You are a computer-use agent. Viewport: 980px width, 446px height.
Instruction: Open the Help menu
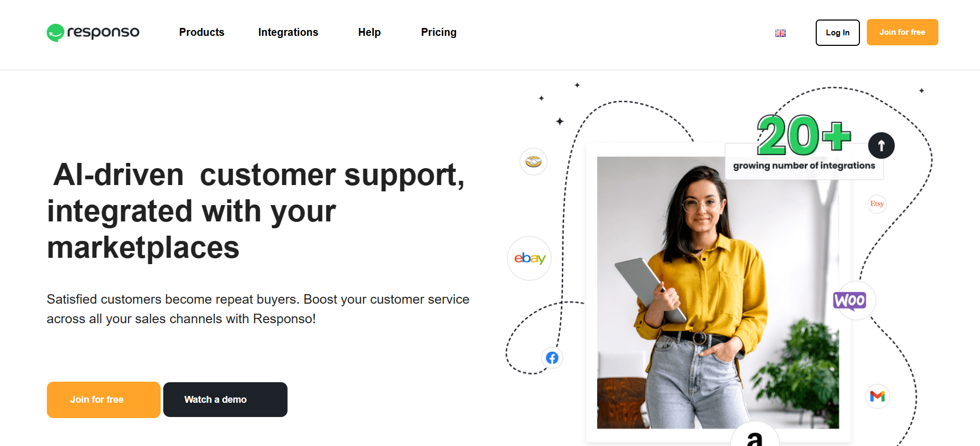[x=369, y=32]
